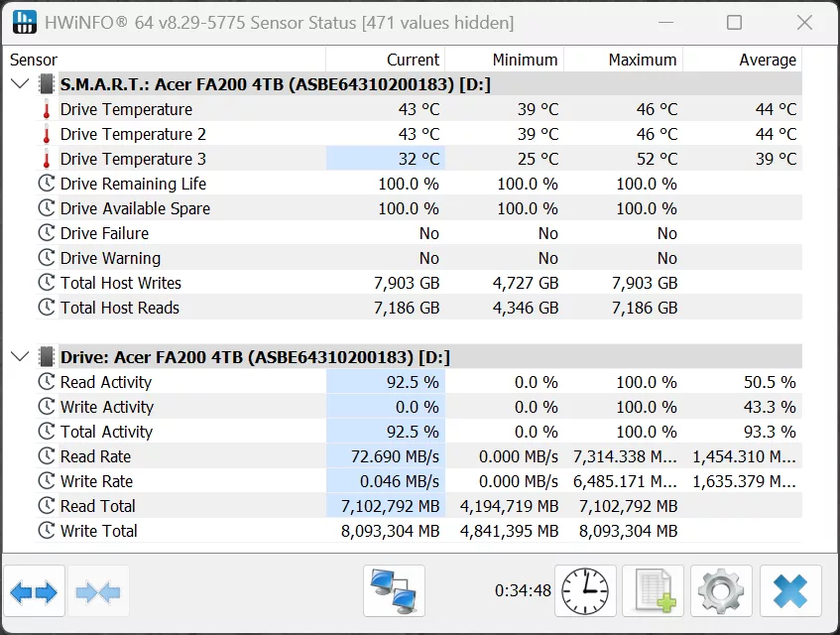Select the Total Host Writes label
The image size is (840, 635).
click(121, 283)
